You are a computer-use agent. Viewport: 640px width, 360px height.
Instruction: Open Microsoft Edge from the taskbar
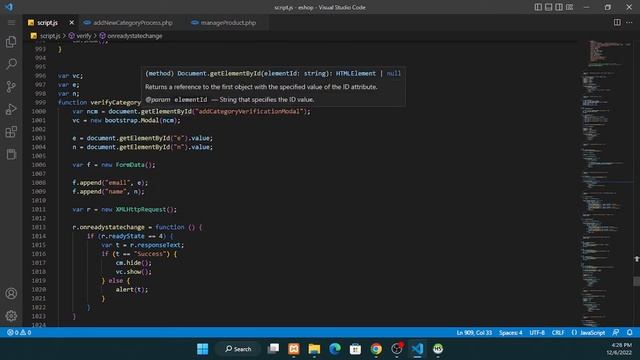coord(335,349)
